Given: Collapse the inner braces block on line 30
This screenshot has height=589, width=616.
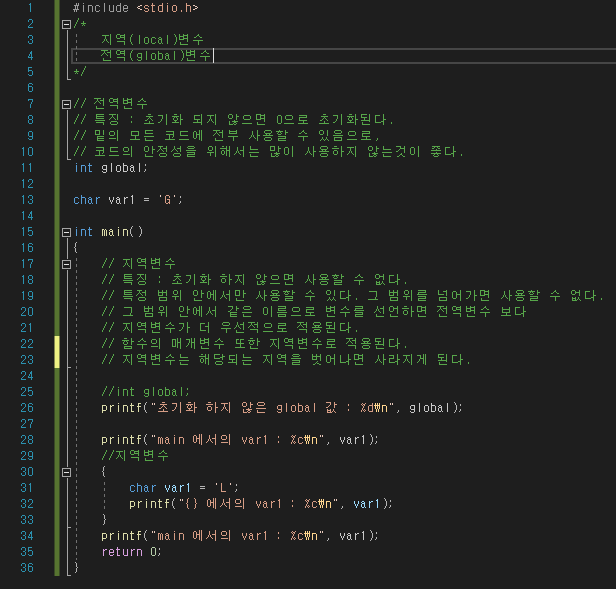Looking at the screenshot, I should (66, 472).
